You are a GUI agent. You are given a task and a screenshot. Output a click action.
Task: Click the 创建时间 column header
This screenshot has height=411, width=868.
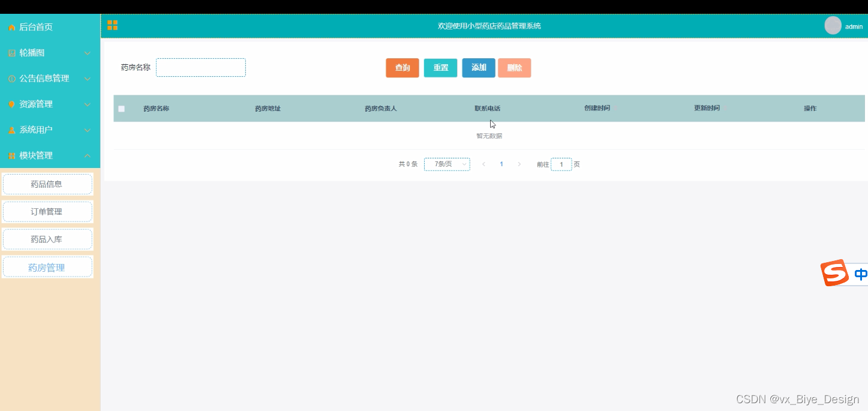[597, 108]
